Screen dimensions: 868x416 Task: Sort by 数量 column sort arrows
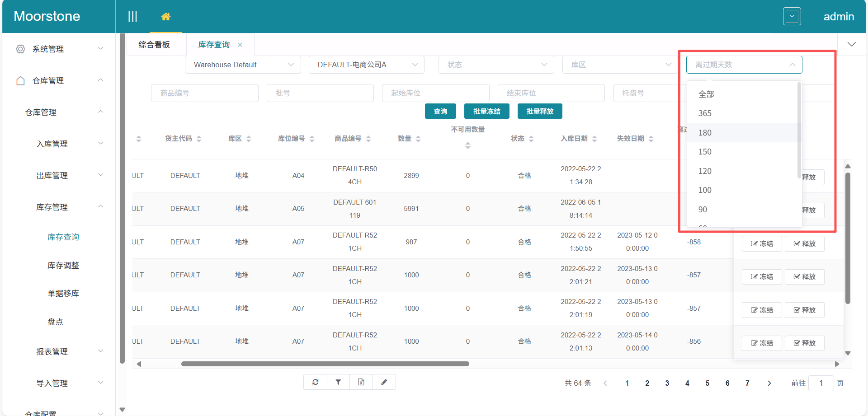(418, 139)
